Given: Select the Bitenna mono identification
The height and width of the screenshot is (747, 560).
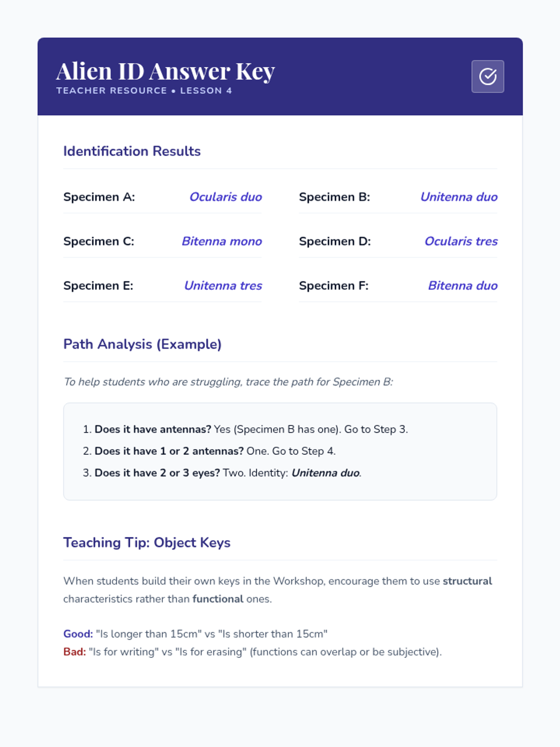Looking at the screenshot, I should pyautogui.click(x=222, y=241).
